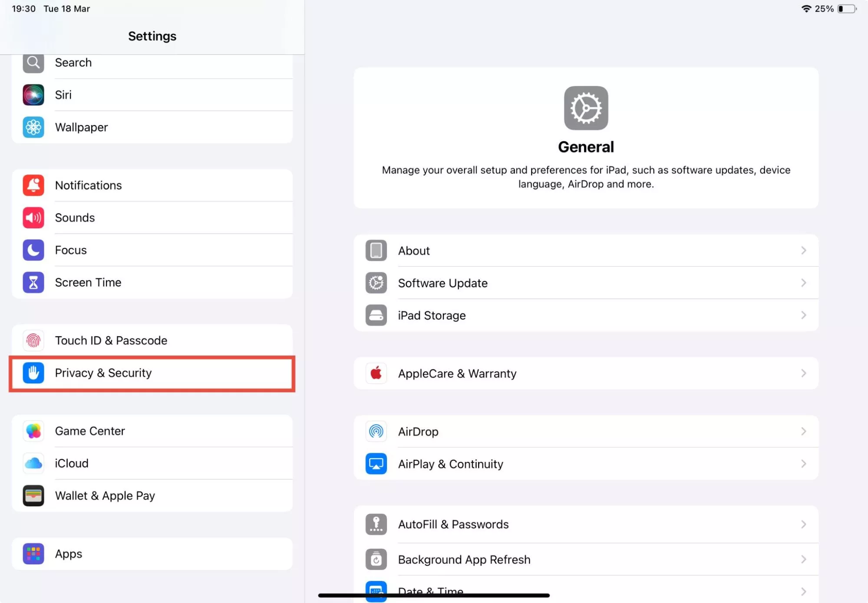
Task: Tap the AirDrop icon in General
Action: click(376, 432)
